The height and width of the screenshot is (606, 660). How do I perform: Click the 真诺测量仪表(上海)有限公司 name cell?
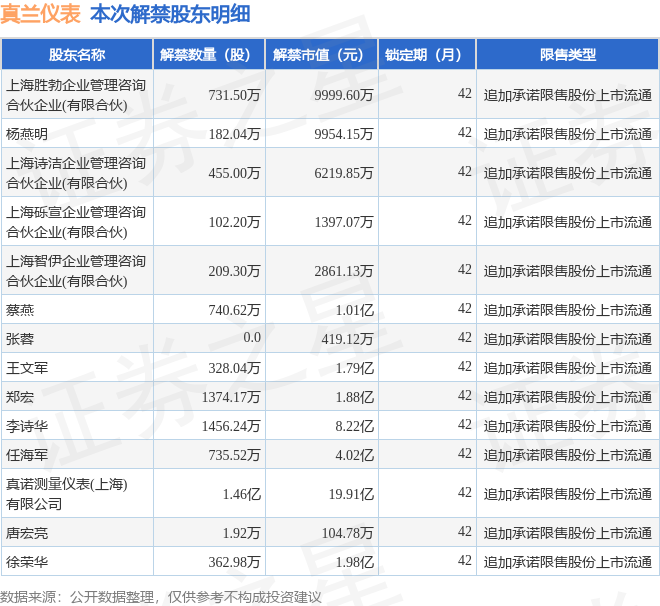tap(77, 493)
